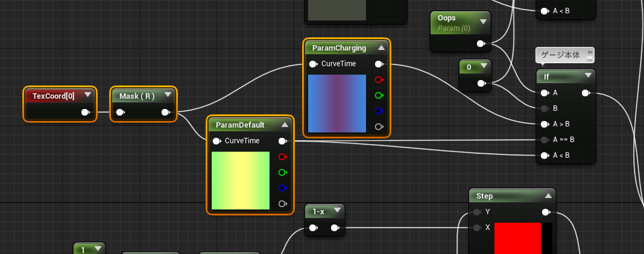
Task: Collapse the If node arrow
Action: pyautogui.click(x=588, y=75)
